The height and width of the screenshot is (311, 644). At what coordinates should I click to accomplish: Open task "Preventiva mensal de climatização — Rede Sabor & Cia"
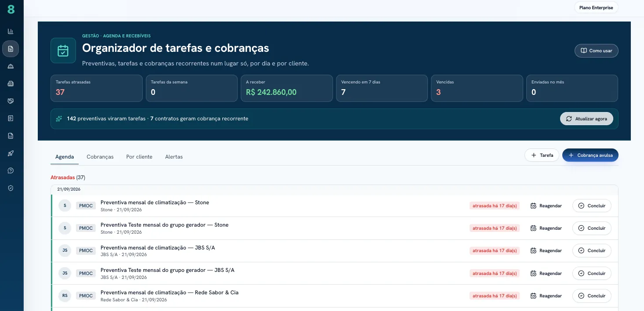pyautogui.click(x=170, y=293)
